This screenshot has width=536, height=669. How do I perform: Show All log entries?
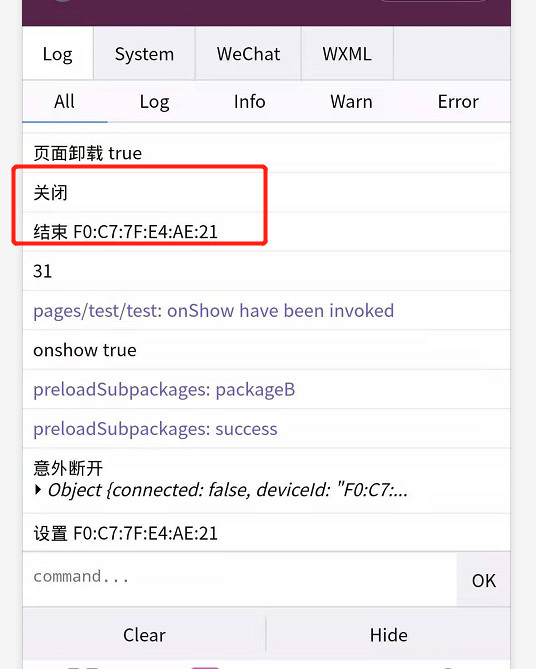(x=64, y=102)
